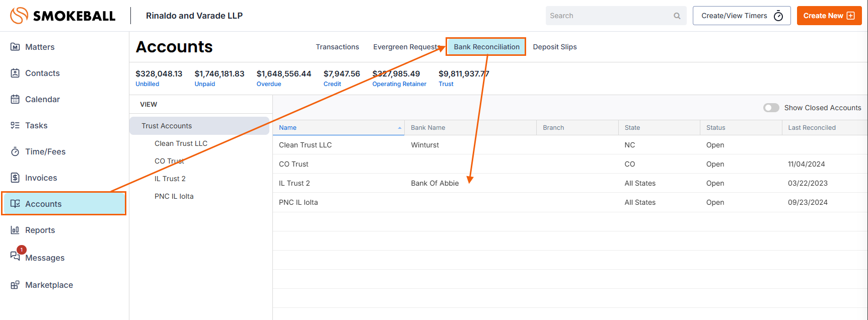Click the red Messages notification badge
Viewport: 868px width, 320px height.
coord(22,250)
